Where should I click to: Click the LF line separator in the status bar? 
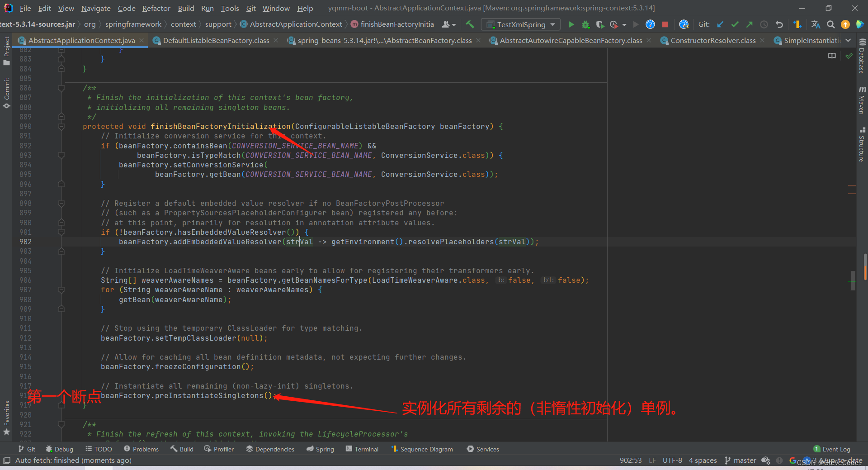point(652,461)
